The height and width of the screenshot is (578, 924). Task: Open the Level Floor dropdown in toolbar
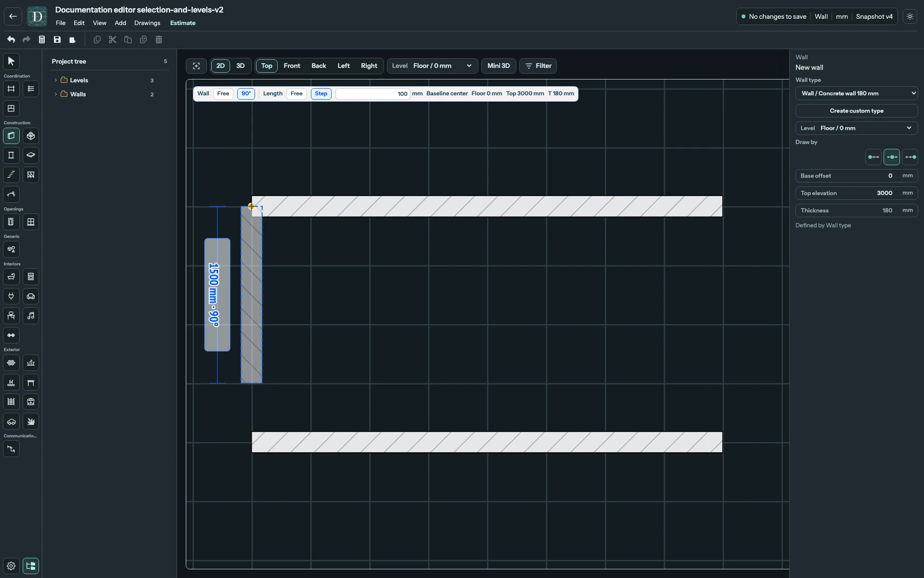pos(433,66)
